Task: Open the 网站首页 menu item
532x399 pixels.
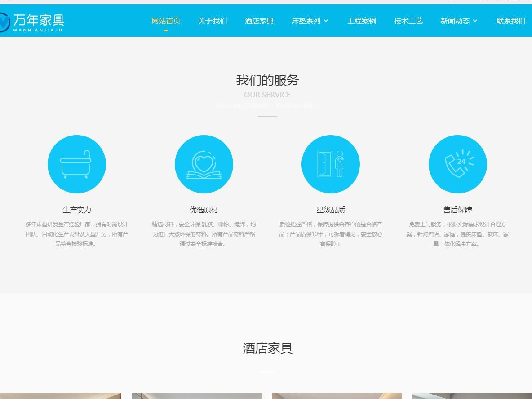Action: pyautogui.click(x=166, y=21)
